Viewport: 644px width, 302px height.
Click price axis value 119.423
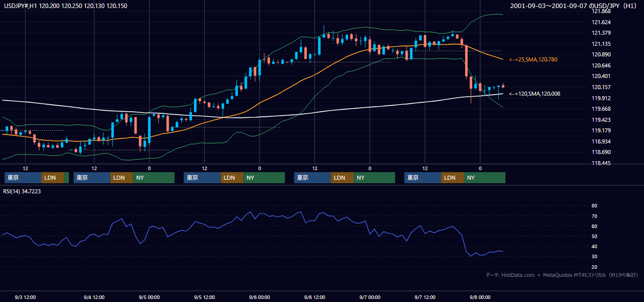point(601,120)
